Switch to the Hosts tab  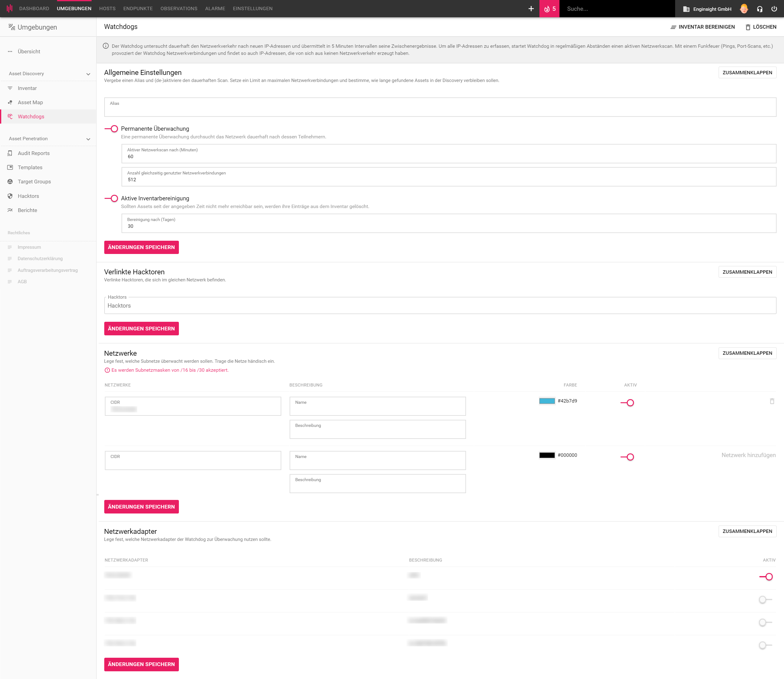click(107, 9)
